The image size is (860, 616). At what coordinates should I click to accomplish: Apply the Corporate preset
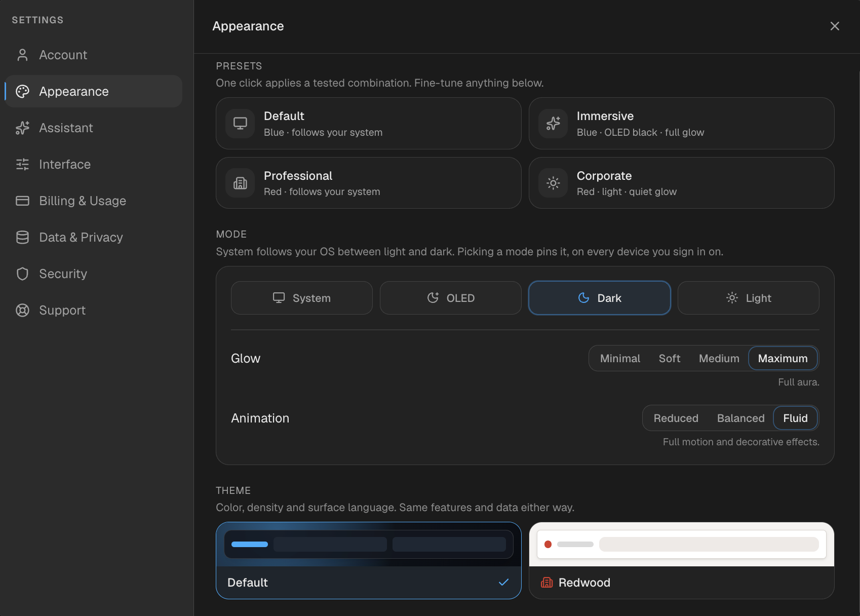(681, 183)
